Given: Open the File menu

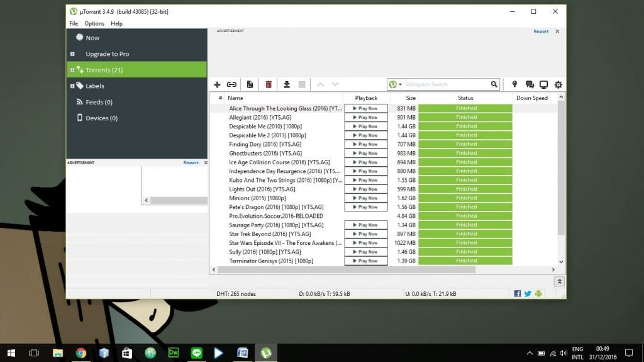Looking at the screenshot, I should [x=74, y=23].
